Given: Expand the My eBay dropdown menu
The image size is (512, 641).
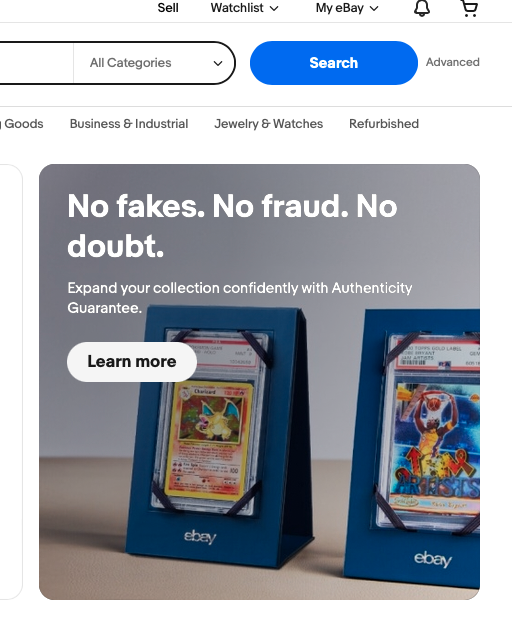Looking at the screenshot, I should (347, 8).
